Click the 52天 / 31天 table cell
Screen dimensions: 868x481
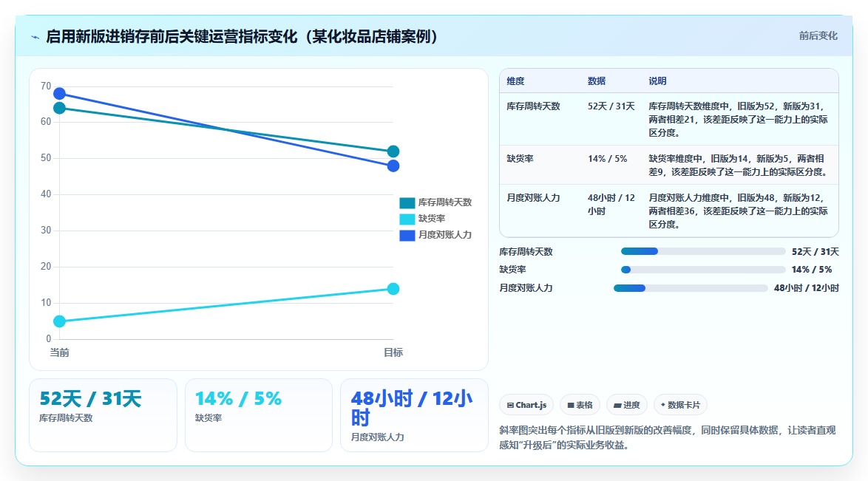point(611,106)
